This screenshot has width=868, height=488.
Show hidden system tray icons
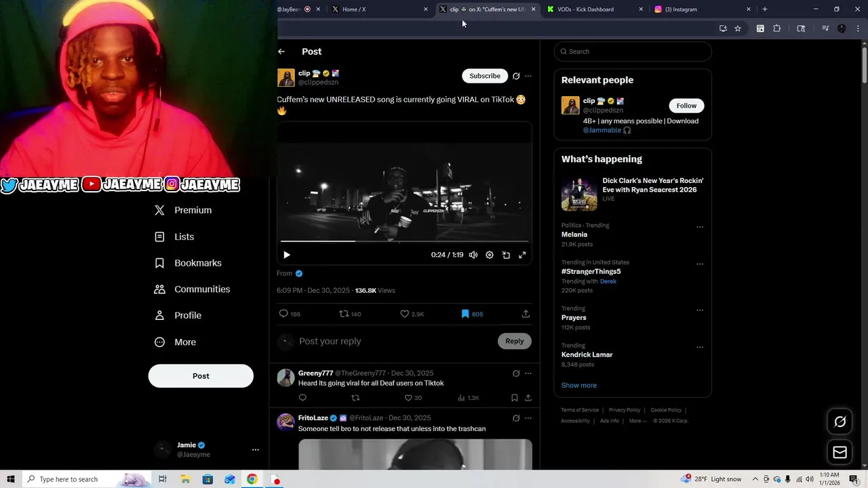pyautogui.click(x=755, y=479)
